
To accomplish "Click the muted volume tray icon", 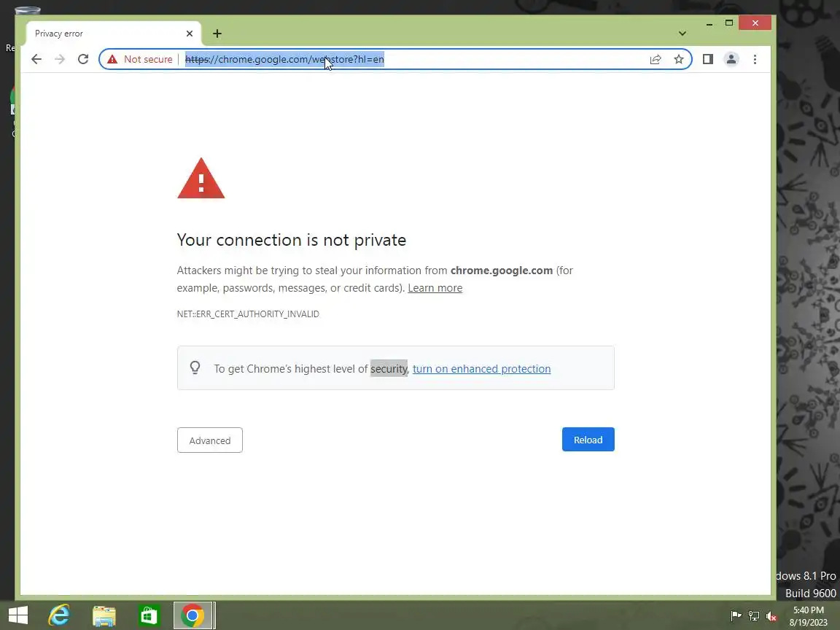I will pos(771,615).
